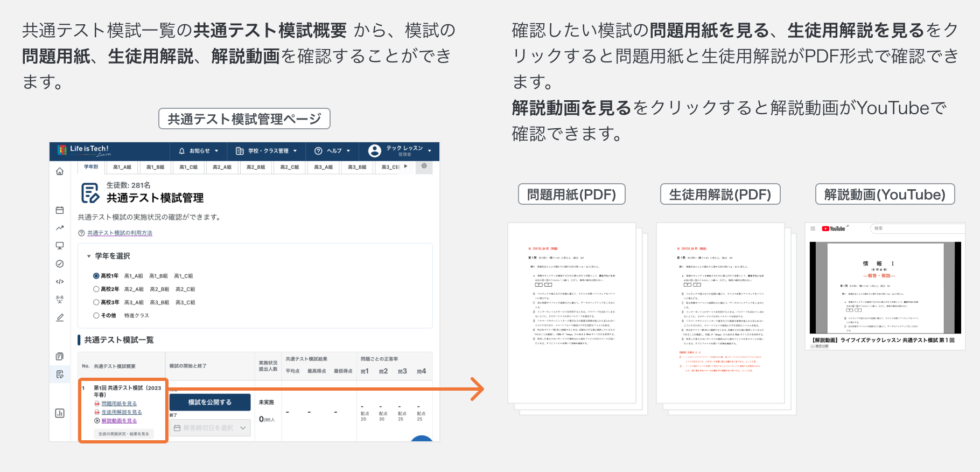This screenshot has width=980, height=472.
Task: Click the 問題用紙(PDF) label
Action: 572,194
